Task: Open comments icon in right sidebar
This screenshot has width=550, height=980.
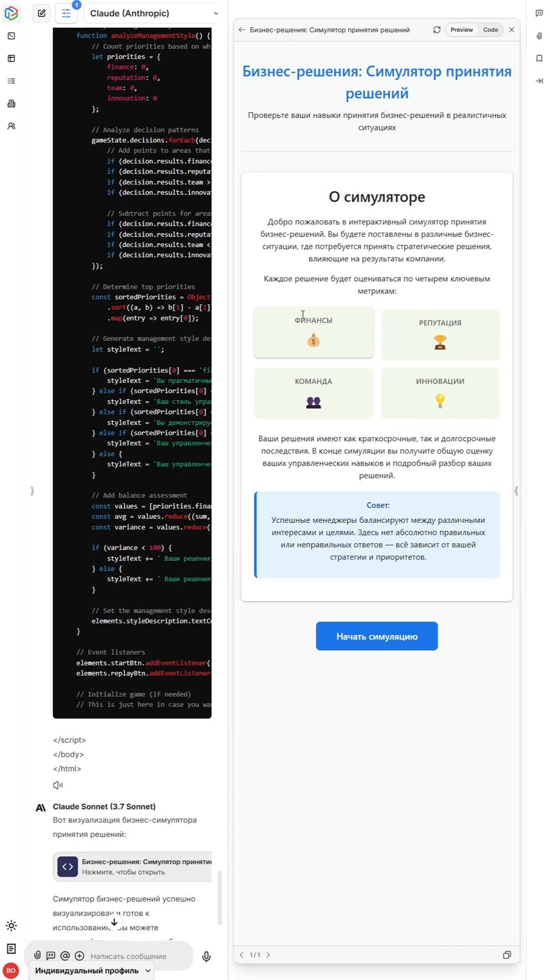Action: click(539, 13)
